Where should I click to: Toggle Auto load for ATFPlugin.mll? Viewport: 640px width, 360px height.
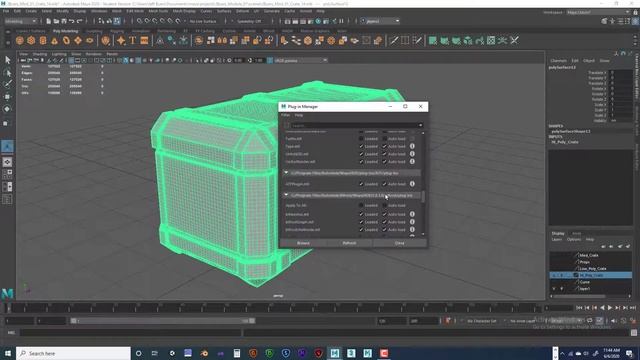coord(384,184)
